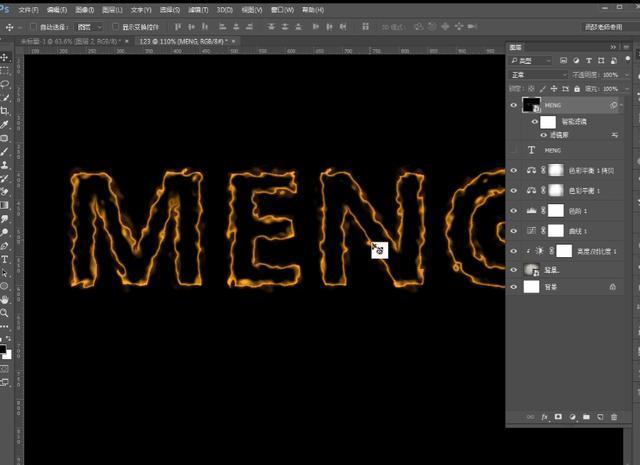Enable the 自动选择 checkbox

point(33,27)
